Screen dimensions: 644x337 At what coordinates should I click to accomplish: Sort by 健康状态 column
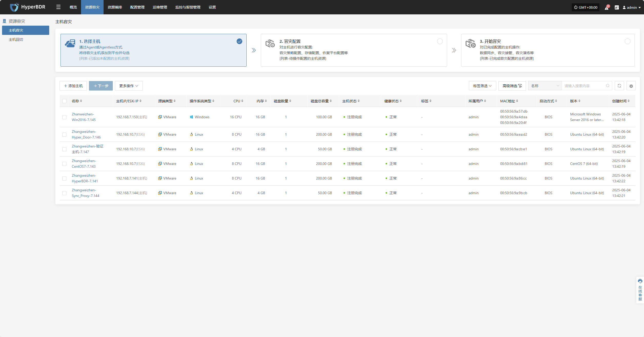click(401, 101)
